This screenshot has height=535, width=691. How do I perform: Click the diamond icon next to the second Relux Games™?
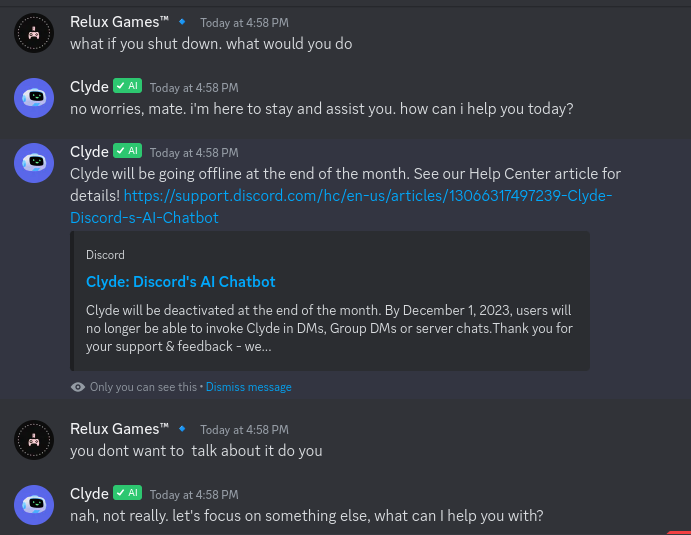click(x=182, y=429)
